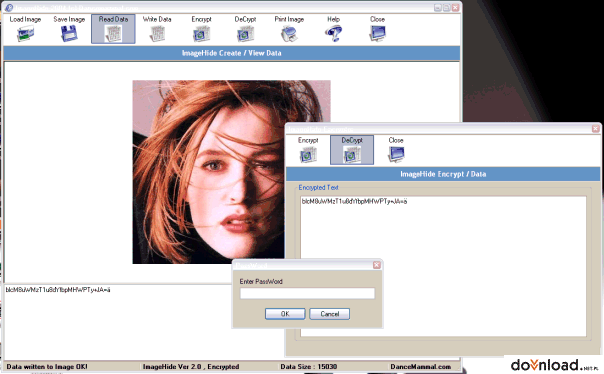Image resolution: width=604 pixels, height=374 pixels.
Task: Click the Close monitor icon in main toolbar
Action: 378,34
